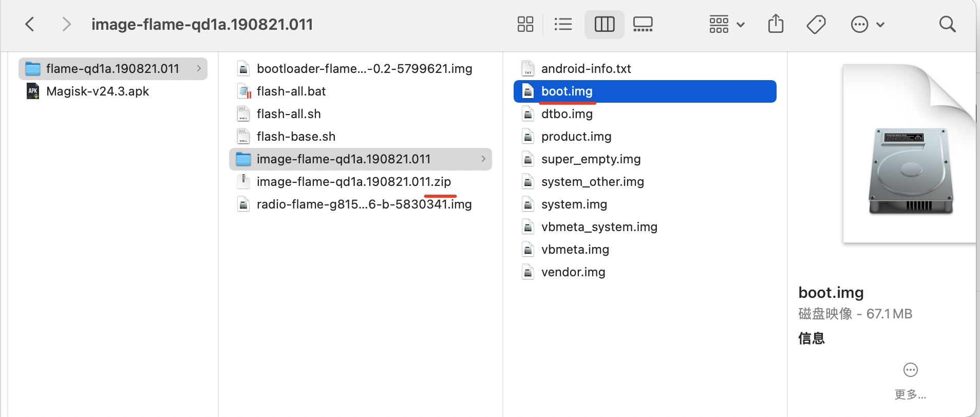980x417 pixels.
Task: Click the system_other.img file icon
Action: coord(528,182)
